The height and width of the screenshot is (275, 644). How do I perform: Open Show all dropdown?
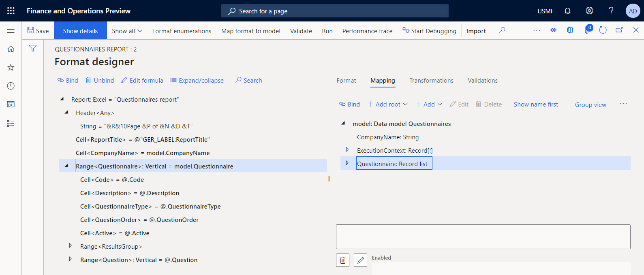coord(127,31)
